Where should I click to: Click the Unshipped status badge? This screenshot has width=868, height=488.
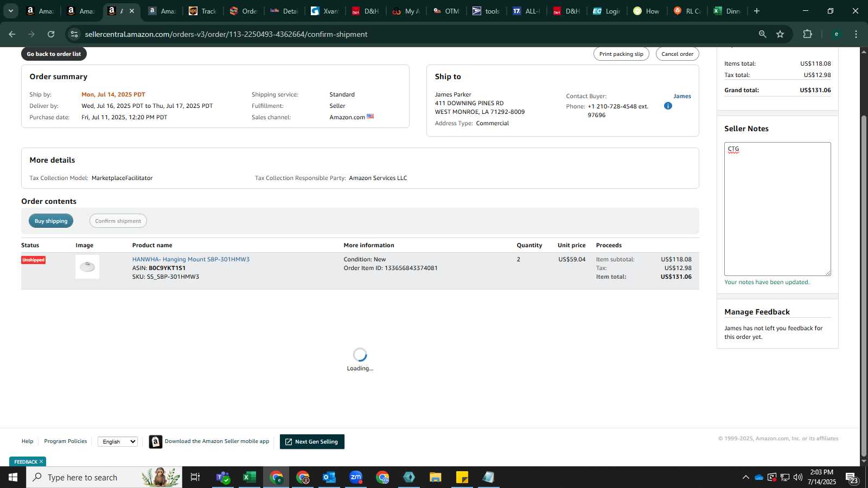(x=33, y=260)
